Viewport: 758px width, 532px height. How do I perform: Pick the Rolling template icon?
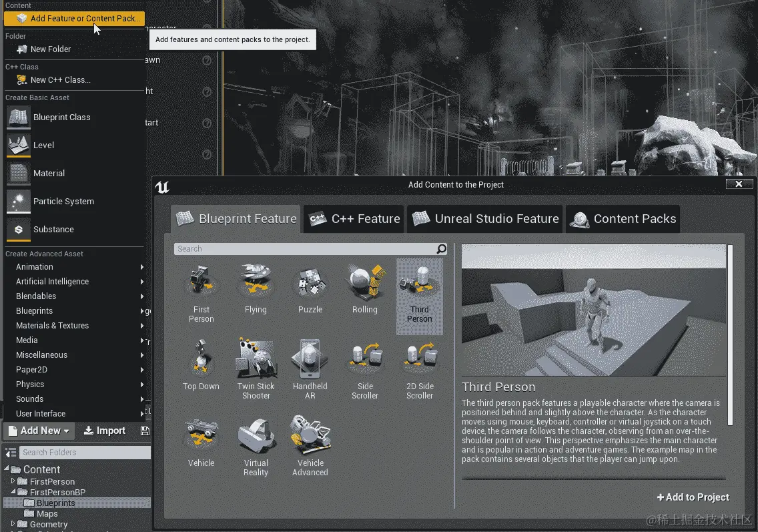(365, 280)
